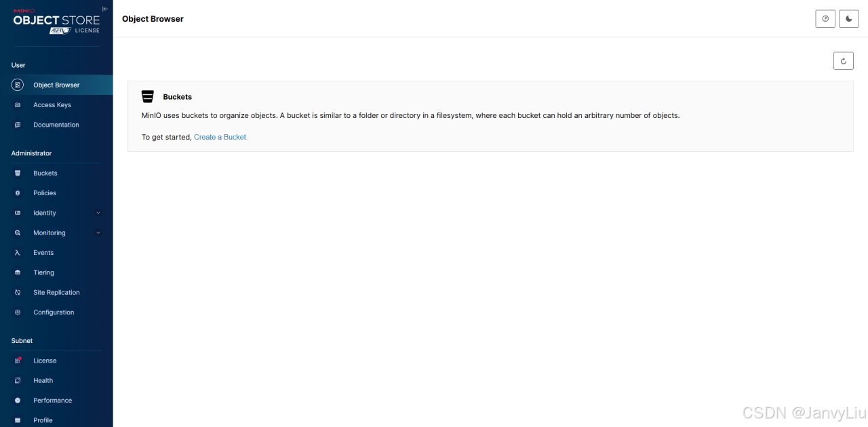Open the License menu item
Viewport: 868px width, 427px height.
45,361
